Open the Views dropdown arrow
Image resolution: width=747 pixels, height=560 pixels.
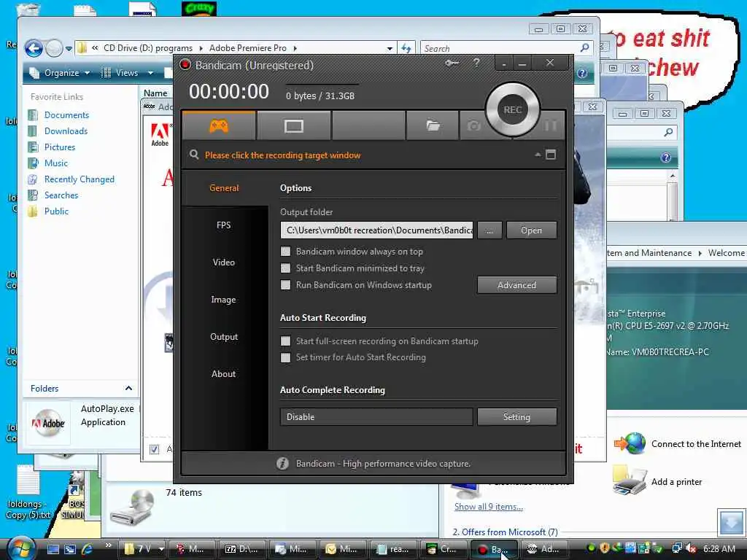(150, 73)
